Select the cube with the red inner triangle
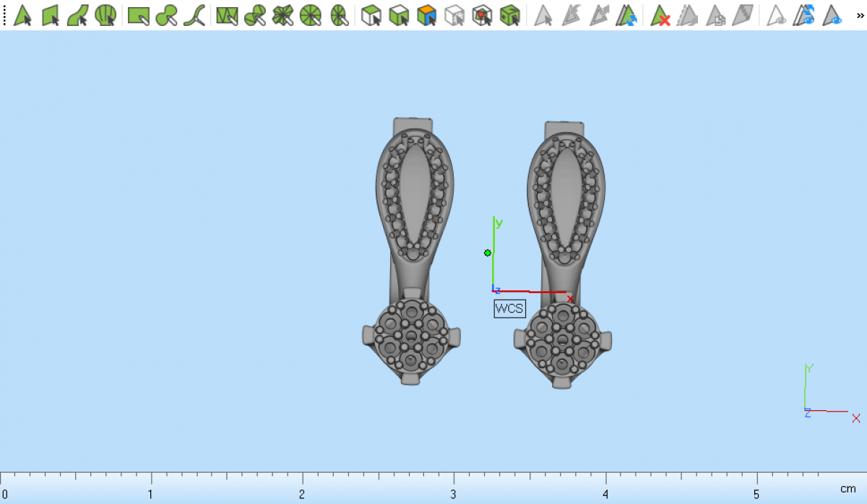 (482, 15)
